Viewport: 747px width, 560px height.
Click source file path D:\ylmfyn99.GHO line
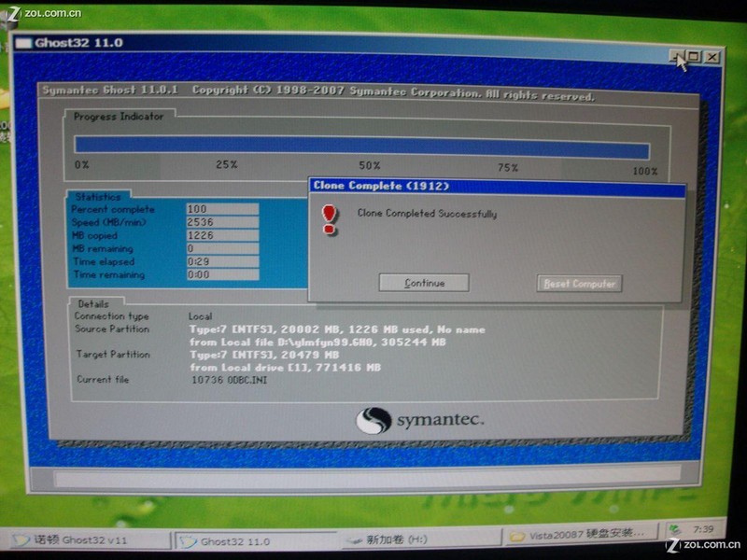(x=317, y=342)
